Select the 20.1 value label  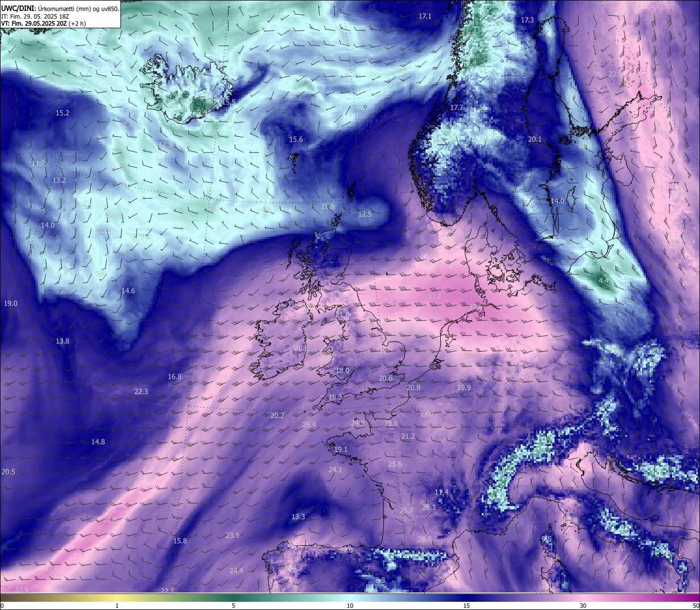point(535,140)
